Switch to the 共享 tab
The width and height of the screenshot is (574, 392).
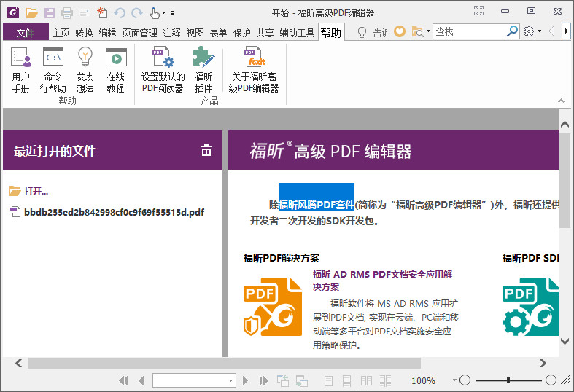[265, 33]
